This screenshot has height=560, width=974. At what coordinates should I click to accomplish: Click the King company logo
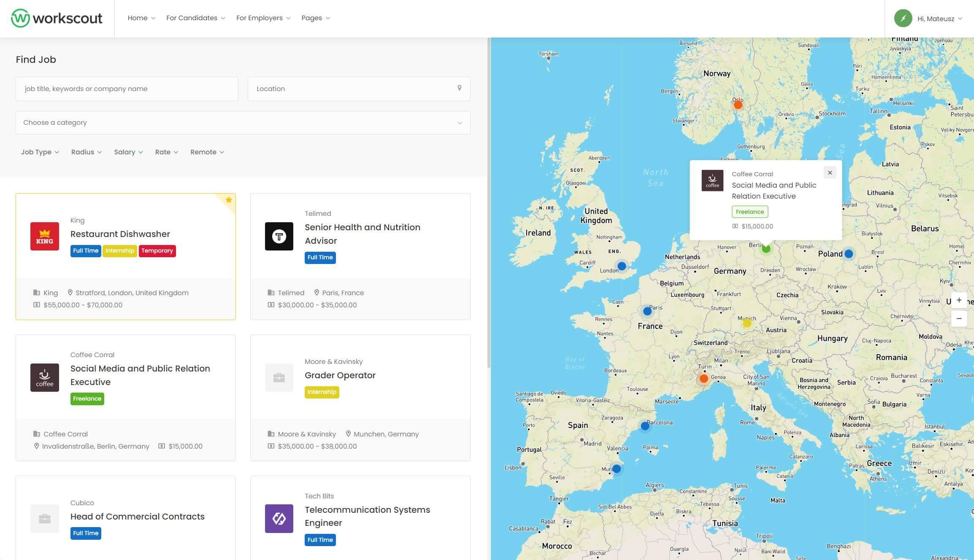pyautogui.click(x=45, y=236)
